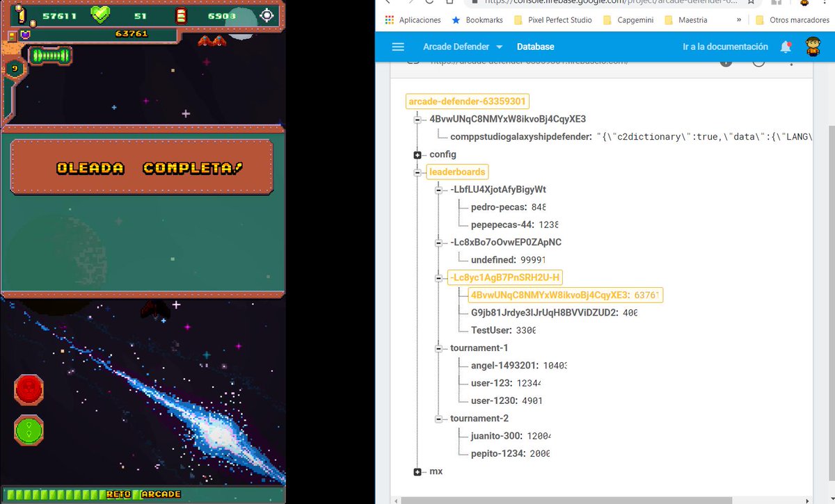
Task: Expand the config node
Action: (417, 154)
